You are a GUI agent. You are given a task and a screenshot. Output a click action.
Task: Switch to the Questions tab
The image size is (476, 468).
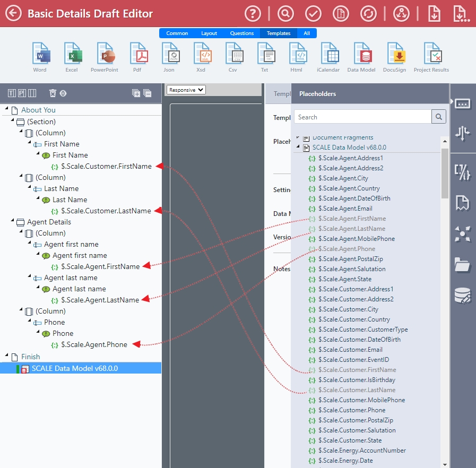[241, 33]
